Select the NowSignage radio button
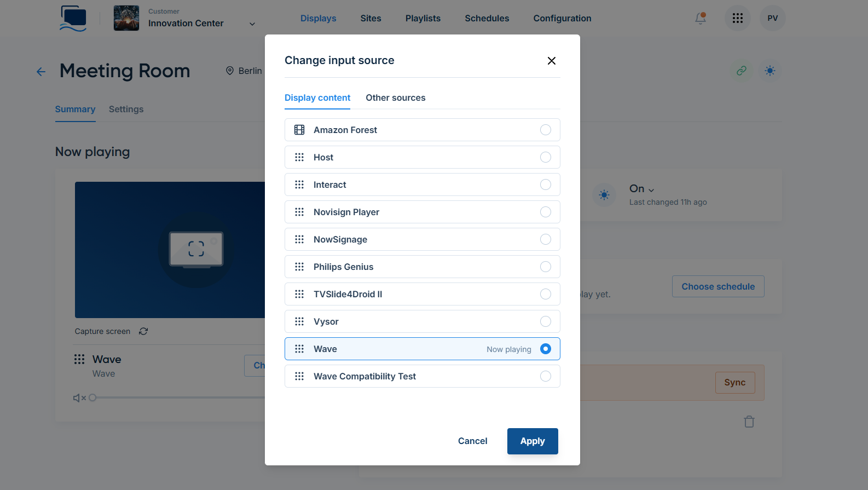868x490 pixels. tap(546, 239)
